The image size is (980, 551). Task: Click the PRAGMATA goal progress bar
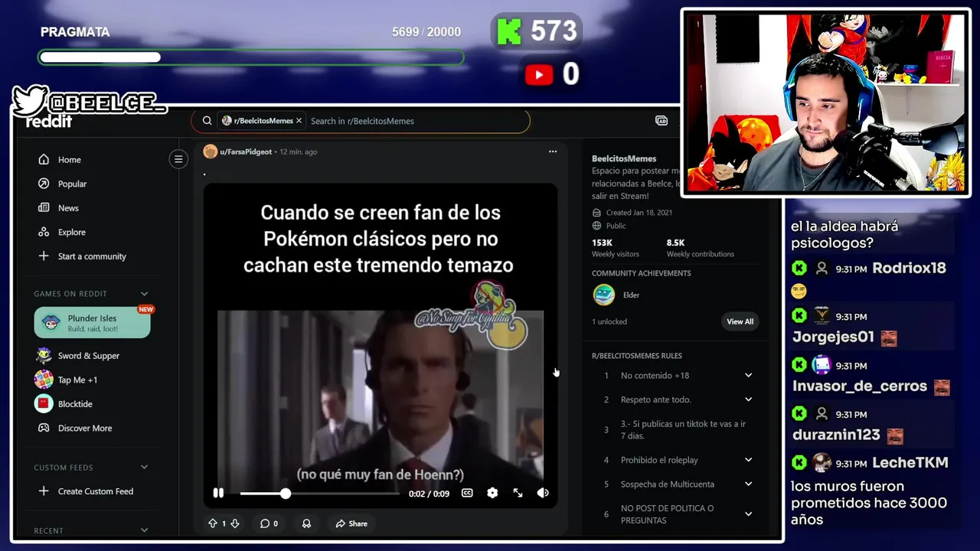tap(251, 57)
